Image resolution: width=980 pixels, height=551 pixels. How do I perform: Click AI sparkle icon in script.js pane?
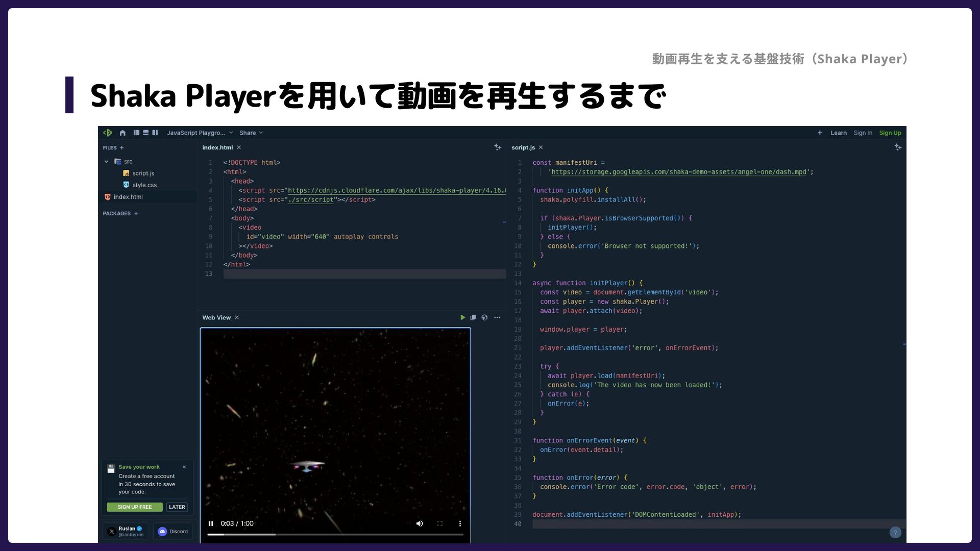point(898,147)
